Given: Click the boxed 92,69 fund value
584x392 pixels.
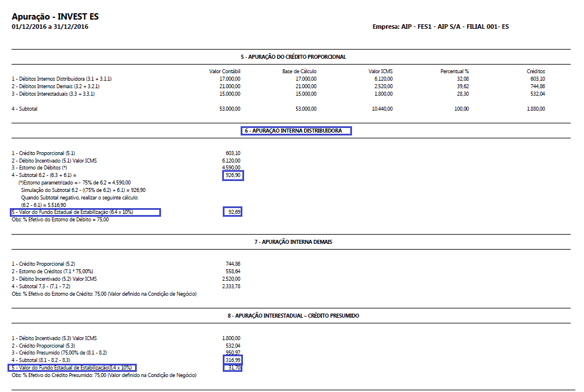Looking at the screenshot, I should click(x=233, y=213).
